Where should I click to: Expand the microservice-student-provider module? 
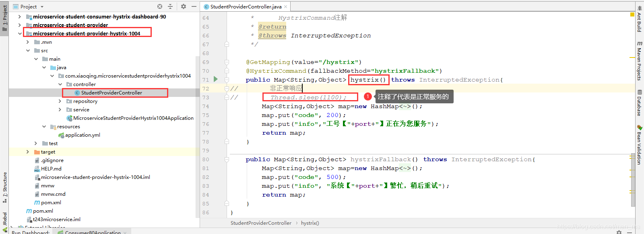(x=20, y=25)
